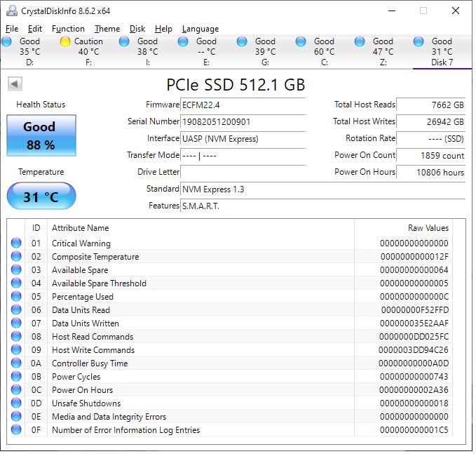Click Total Host Writes value 26942 GB
The height and width of the screenshot is (454, 476).
point(430,122)
